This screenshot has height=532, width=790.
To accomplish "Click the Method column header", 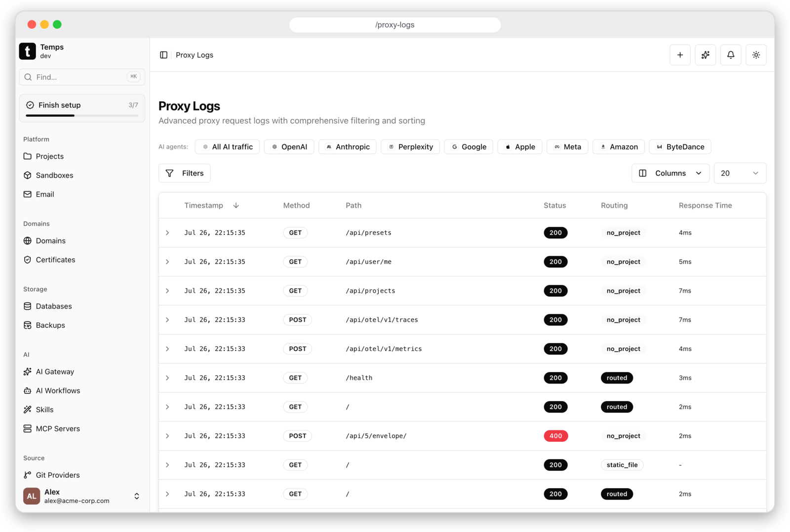I will tap(296, 205).
